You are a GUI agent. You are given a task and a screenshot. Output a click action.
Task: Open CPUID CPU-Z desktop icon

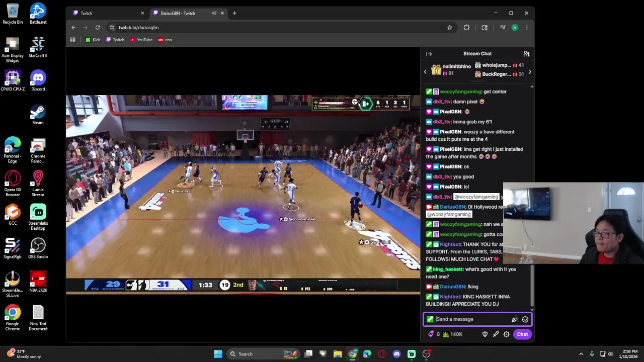click(x=13, y=81)
